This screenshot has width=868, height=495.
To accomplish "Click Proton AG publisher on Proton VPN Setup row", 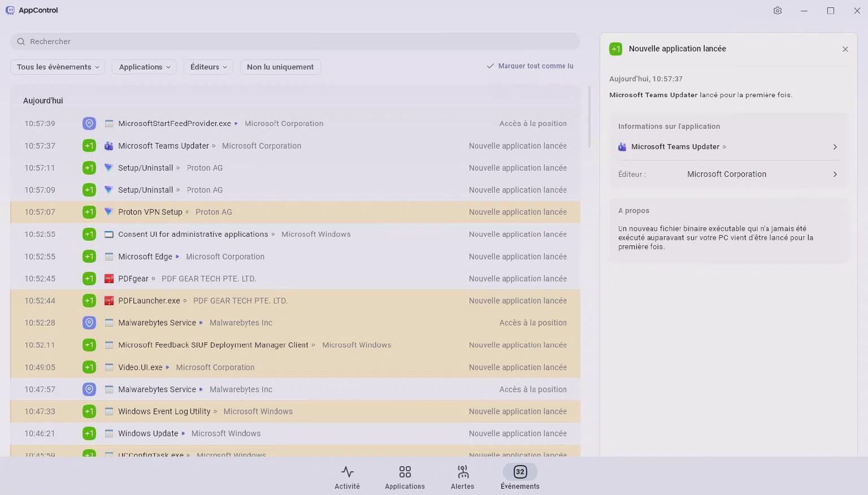I will coord(214,212).
